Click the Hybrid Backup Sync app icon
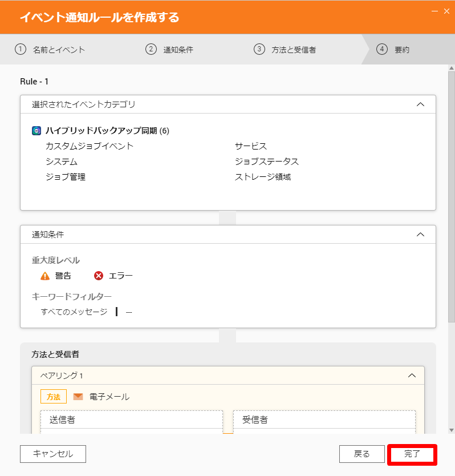The image size is (455, 476). pos(36,131)
